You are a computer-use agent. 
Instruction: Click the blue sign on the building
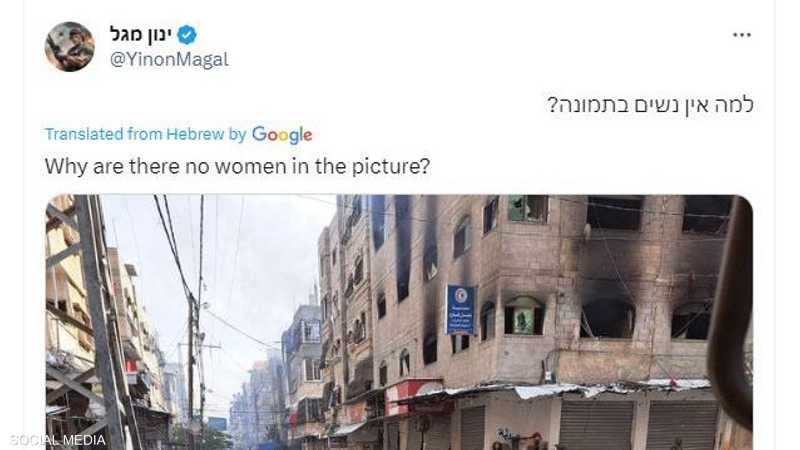coord(461,310)
